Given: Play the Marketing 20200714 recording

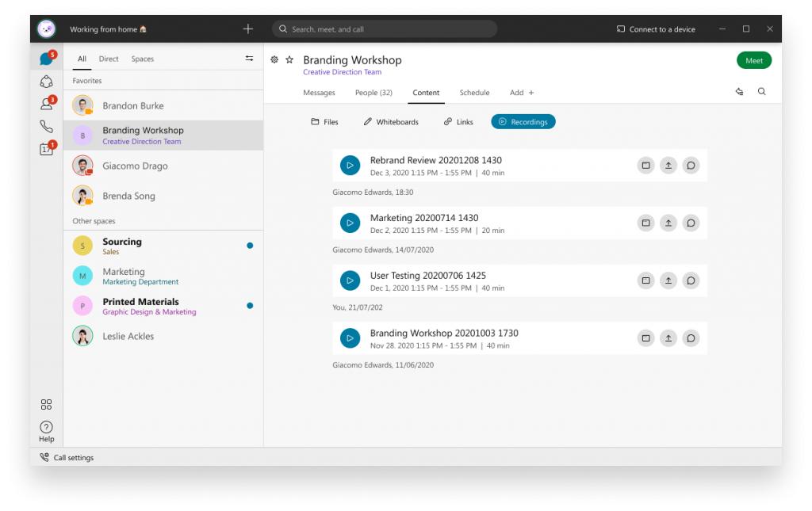Looking at the screenshot, I should coord(350,223).
